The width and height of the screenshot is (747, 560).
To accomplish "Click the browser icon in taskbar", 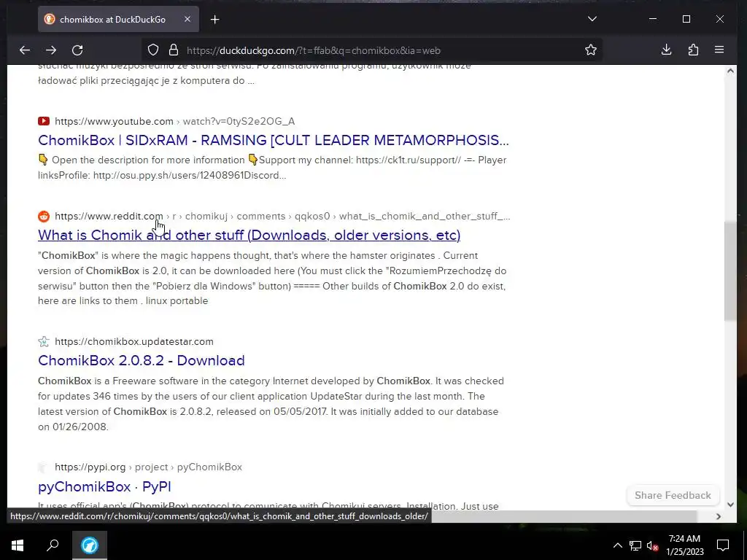I will point(90,545).
